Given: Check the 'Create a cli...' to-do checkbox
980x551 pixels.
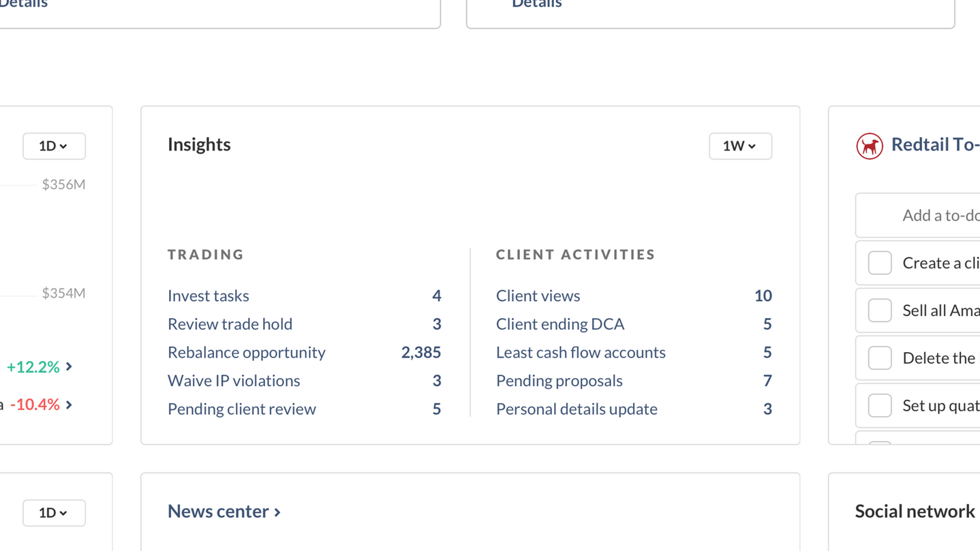Looking at the screenshot, I should pyautogui.click(x=879, y=263).
